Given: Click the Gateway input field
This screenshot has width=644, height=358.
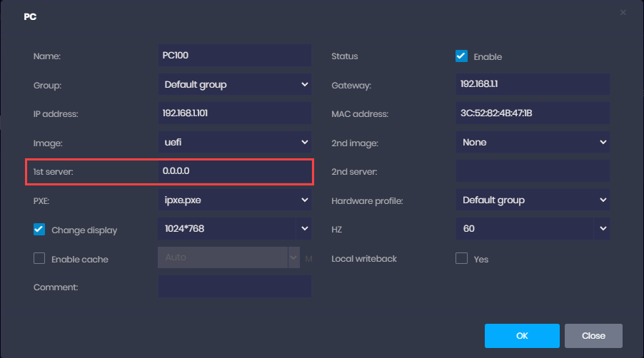Looking at the screenshot, I should pos(533,84).
